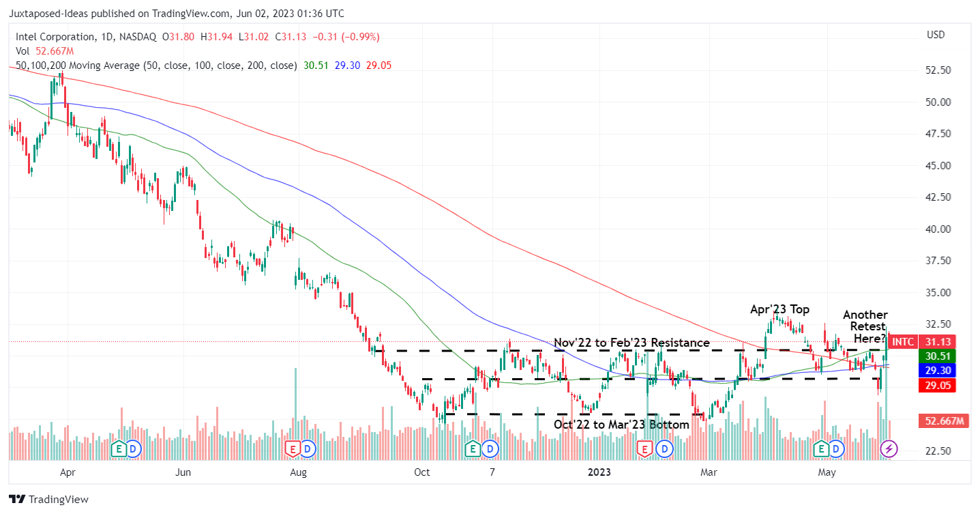
Task: Click the dividend D marker beside Aug label
Action: click(x=308, y=448)
